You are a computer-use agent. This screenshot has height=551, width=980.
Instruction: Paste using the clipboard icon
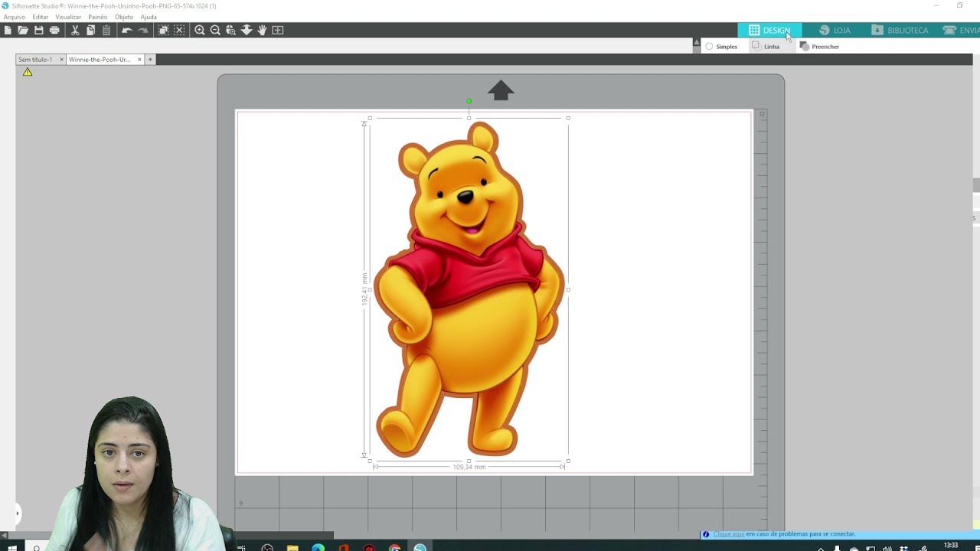click(106, 30)
